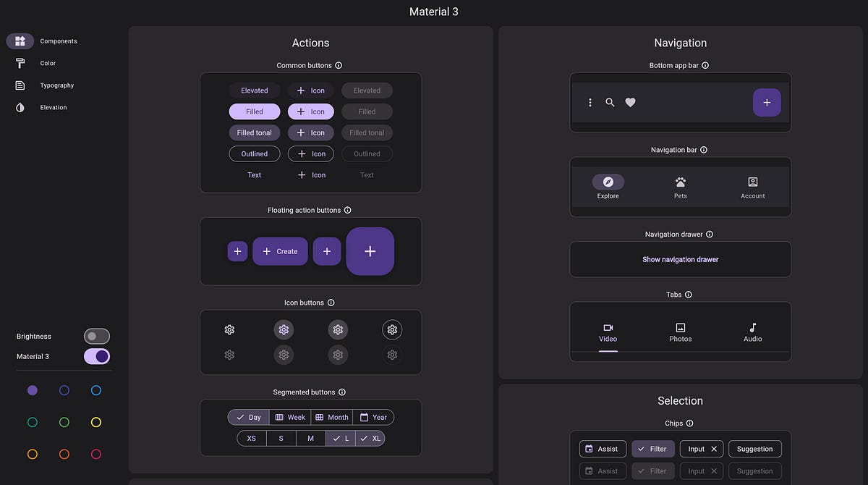Select the Typography sidebar icon

[20, 85]
